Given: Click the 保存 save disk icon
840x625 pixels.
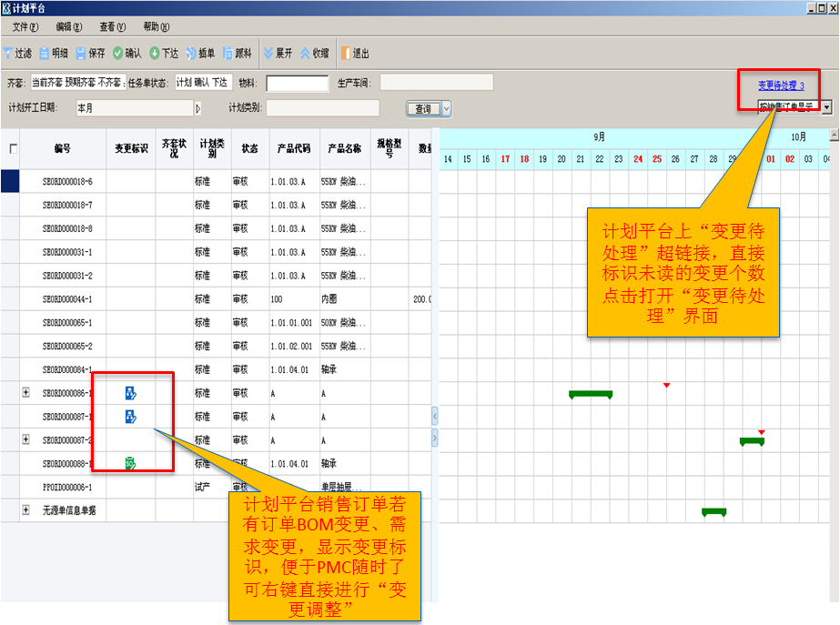Looking at the screenshot, I should (81, 54).
